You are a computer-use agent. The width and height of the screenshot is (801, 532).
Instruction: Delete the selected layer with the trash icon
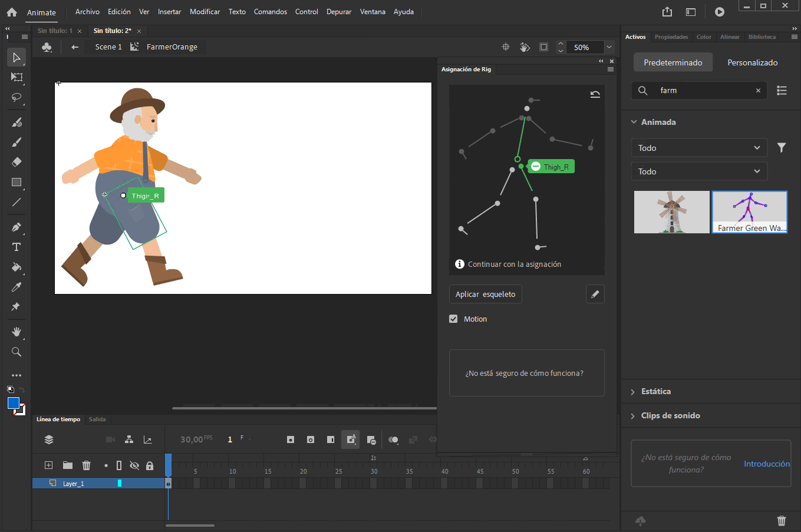[x=87, y=465]
